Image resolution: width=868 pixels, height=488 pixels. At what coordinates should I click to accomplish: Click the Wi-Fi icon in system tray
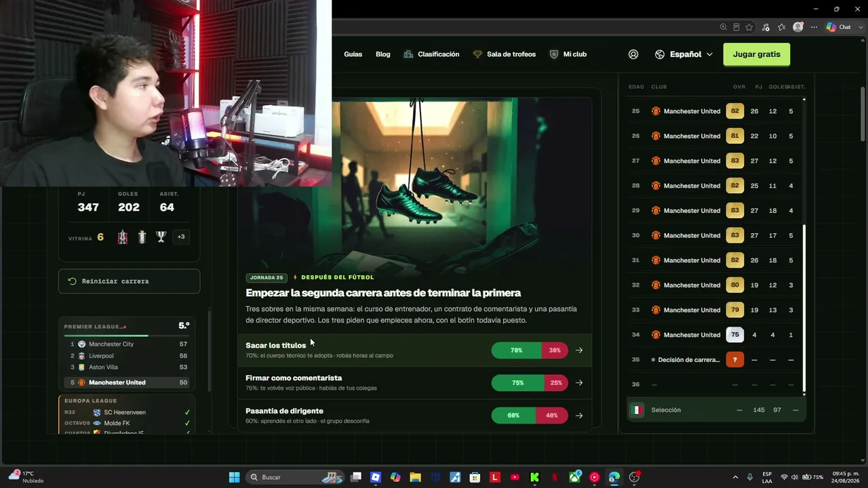pyautogui.click(x=785, y=477)
